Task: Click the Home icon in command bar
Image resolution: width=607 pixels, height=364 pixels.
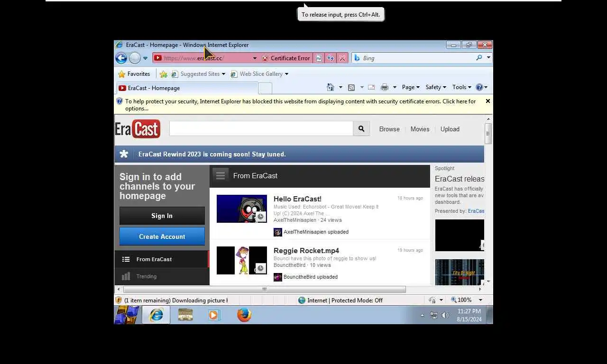Action: [x=331, y=87]
